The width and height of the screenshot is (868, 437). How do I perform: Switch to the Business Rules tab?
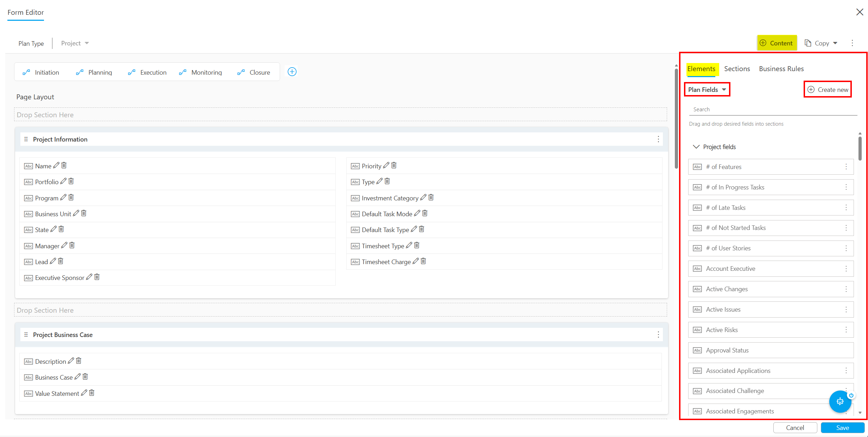click(x=781, y=69)
